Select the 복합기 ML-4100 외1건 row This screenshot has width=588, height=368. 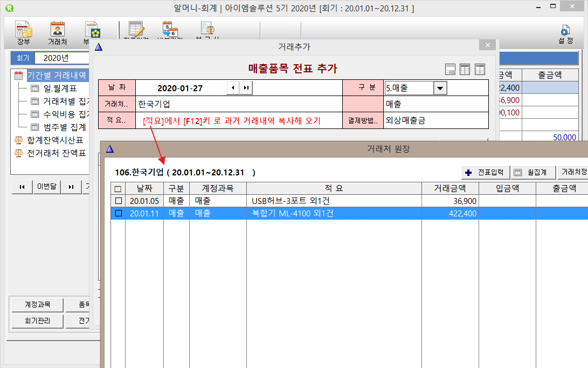349,213
